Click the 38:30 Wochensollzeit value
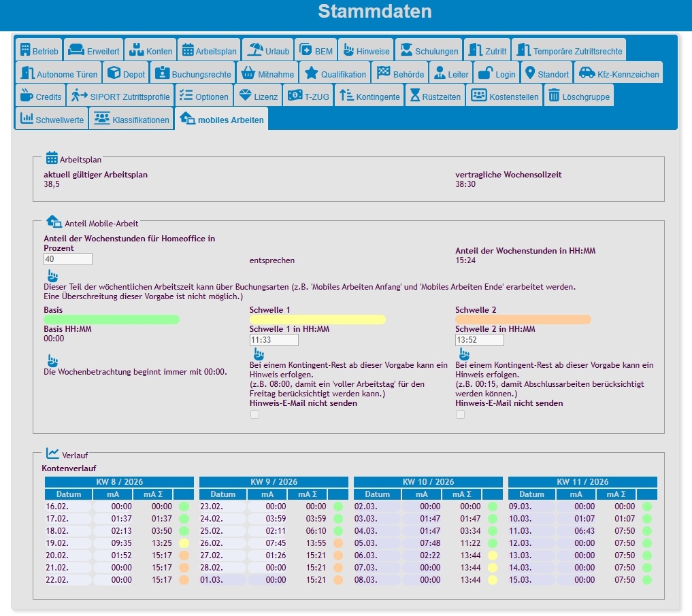Image resolution: width=692 pixels, height=616 pixels. 465,184
